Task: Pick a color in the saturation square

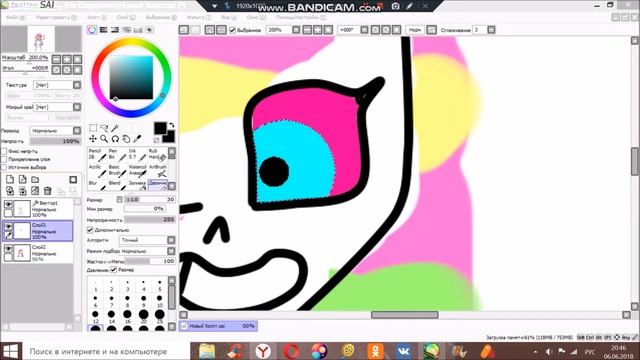Action: [131, 78]
